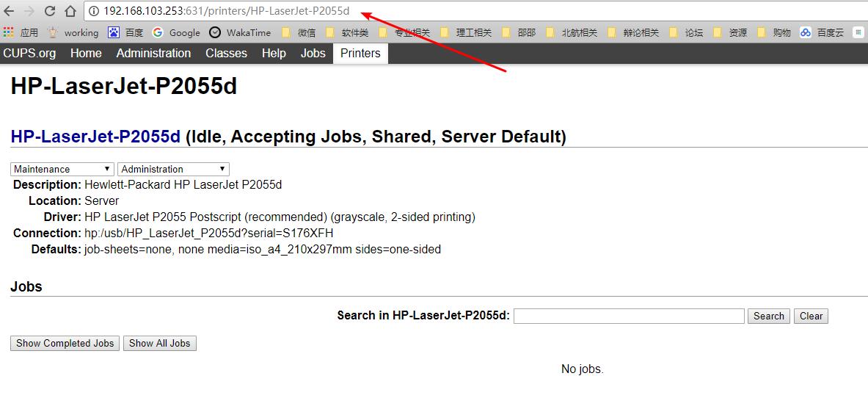Image resolution: width=868 pixels, height=398 pixels.
Task: Open the Help tab
Action: (274, 53)
